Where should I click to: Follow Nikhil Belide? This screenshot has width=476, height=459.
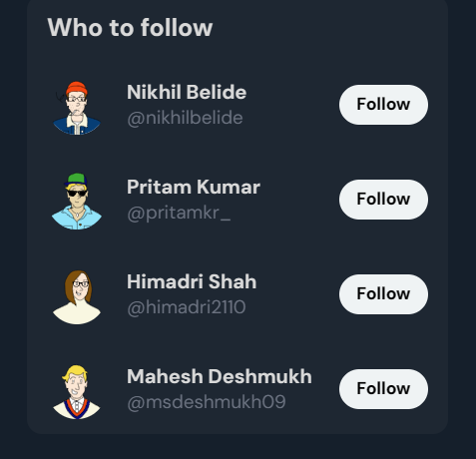pos(383,105)
